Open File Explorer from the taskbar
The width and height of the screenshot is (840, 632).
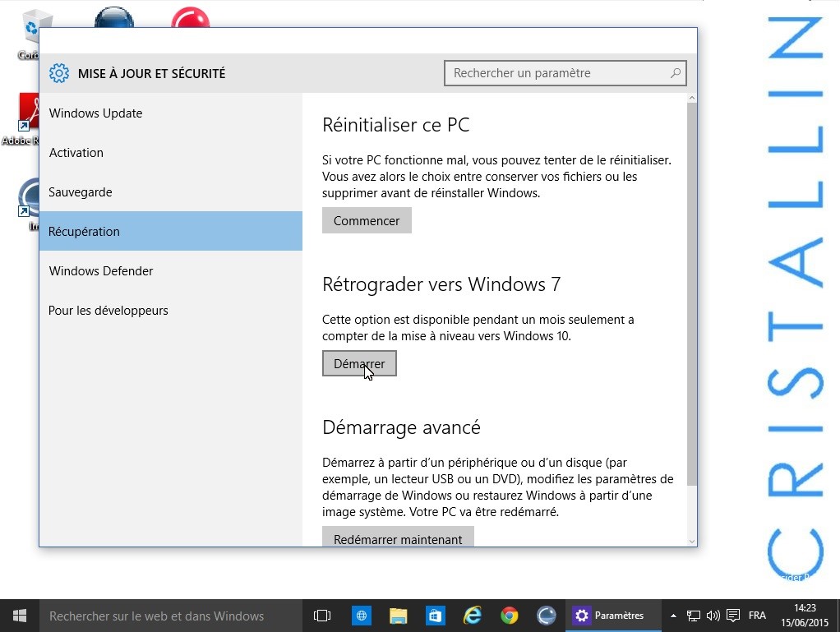398,616
